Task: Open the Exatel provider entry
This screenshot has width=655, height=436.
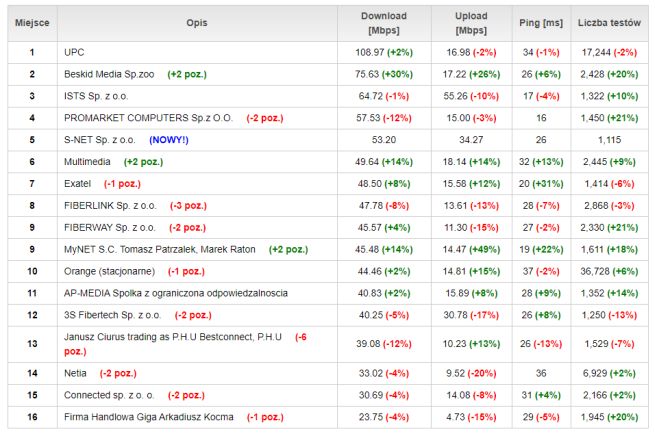Action: point(79,183)
